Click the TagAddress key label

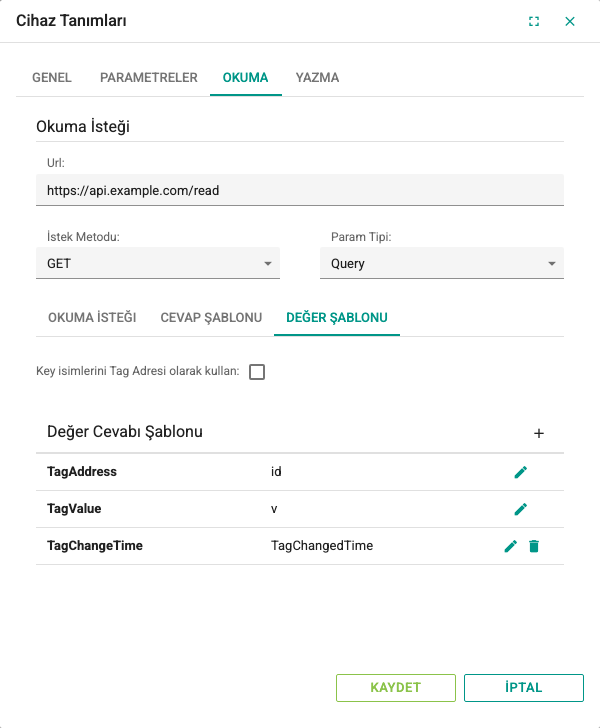pyautogui.click(x=82, y=472)
